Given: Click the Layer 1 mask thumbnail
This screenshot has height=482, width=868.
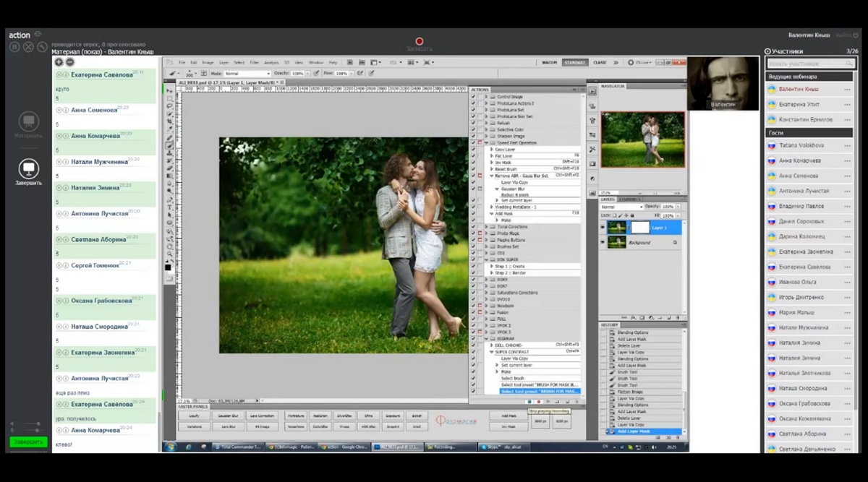Looking at the screenshot, I should [640, 227].
